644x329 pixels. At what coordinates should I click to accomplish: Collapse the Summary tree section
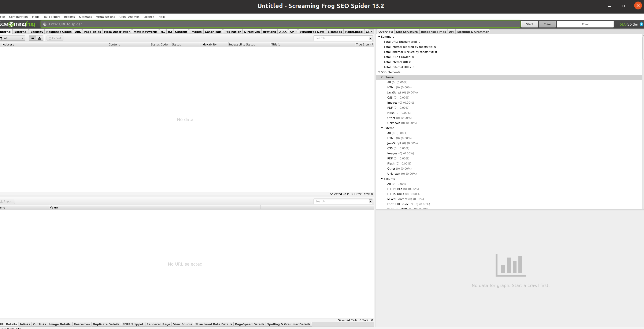[379, 37]
